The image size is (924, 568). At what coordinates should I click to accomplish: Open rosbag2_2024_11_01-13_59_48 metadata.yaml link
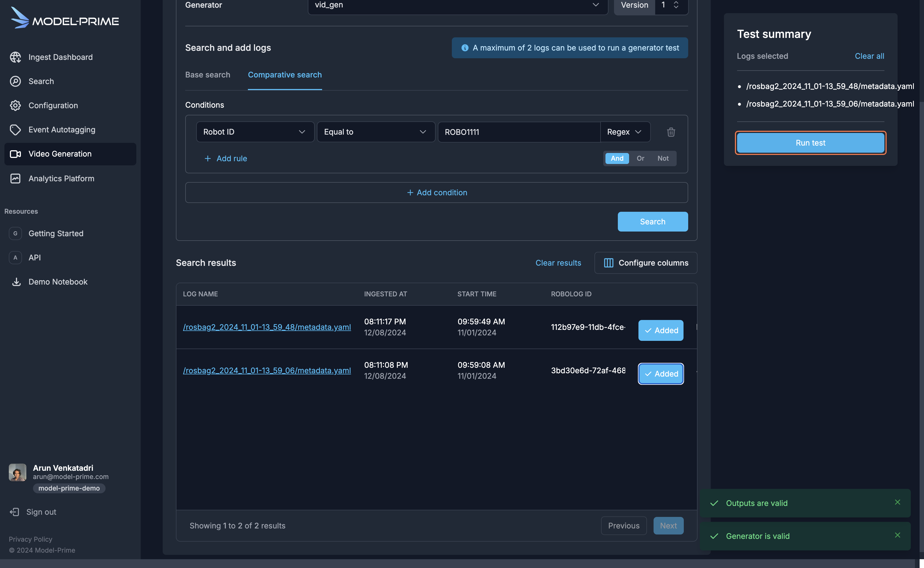point(267,327)
